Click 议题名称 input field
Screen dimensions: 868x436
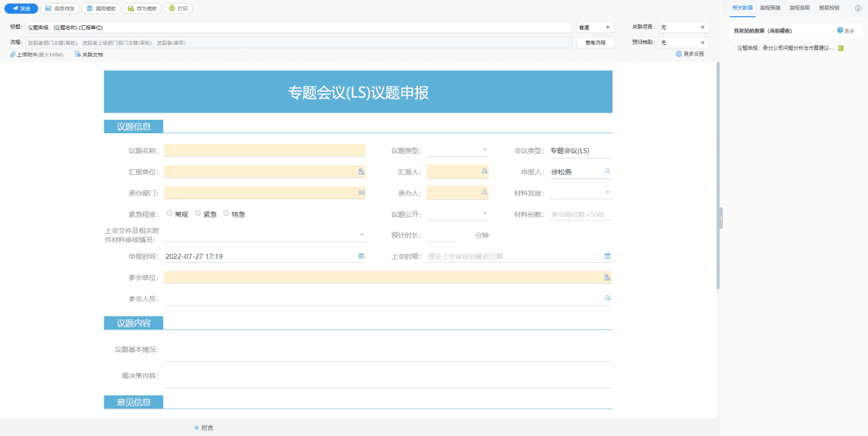click(264, 150)
